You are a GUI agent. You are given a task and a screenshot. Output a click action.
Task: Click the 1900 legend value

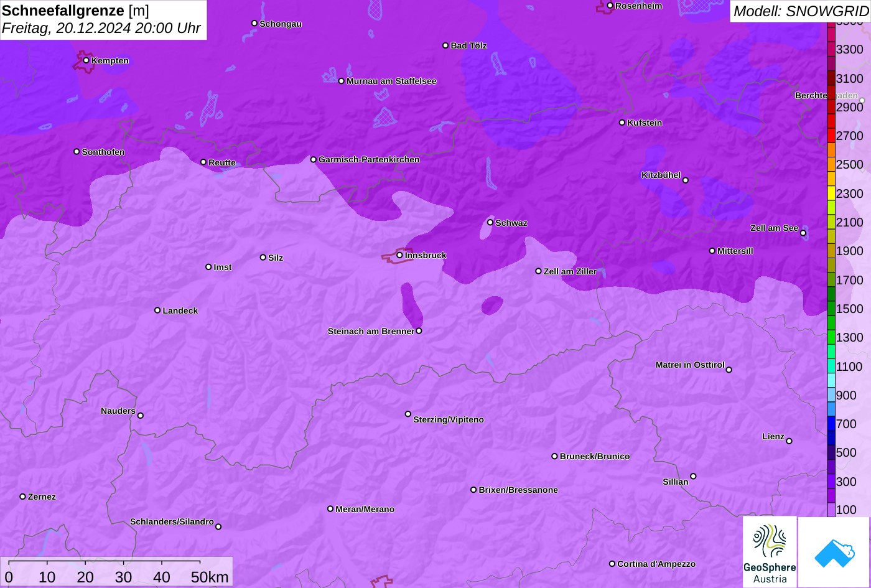click(x=850, y=251)
